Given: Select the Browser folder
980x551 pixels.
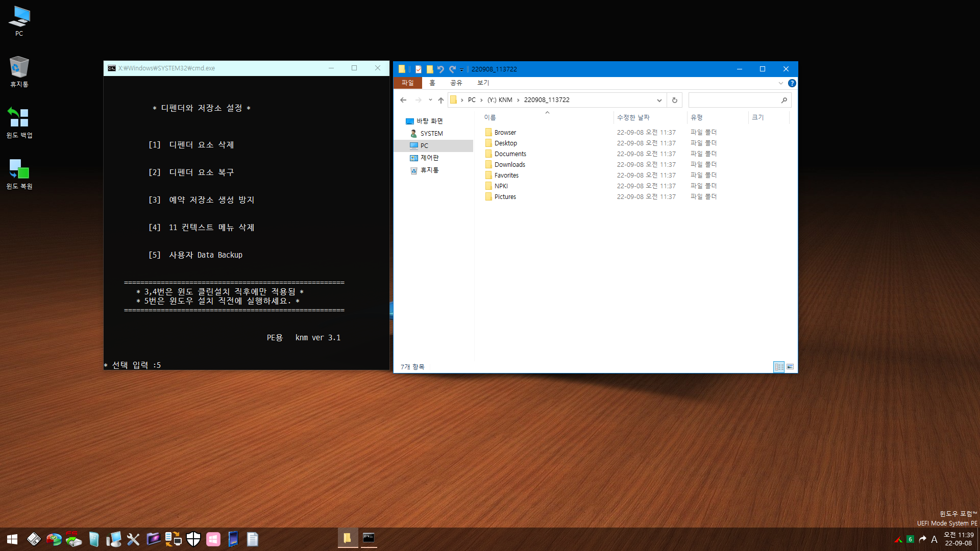Looking at the screenshot, I should click(505, 133).
